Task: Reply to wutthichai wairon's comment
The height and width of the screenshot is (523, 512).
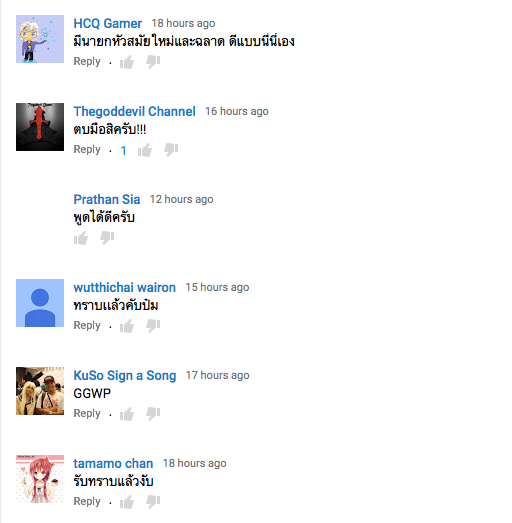Action: [87, 326]
